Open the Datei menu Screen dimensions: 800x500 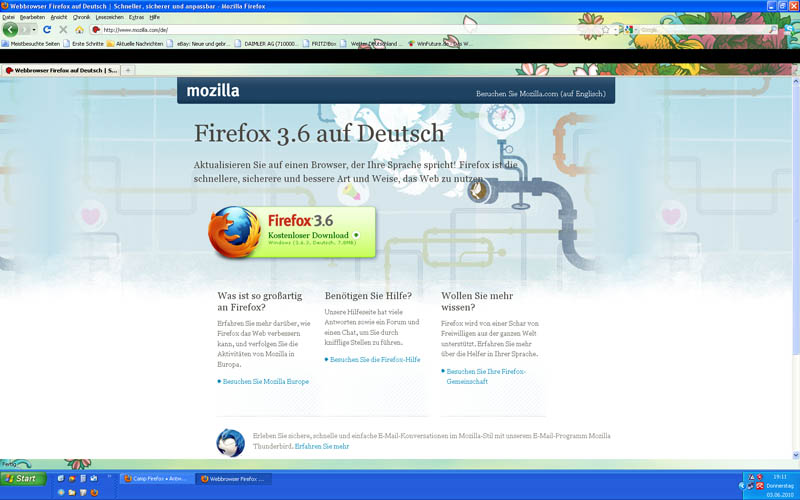pos(9,17)
